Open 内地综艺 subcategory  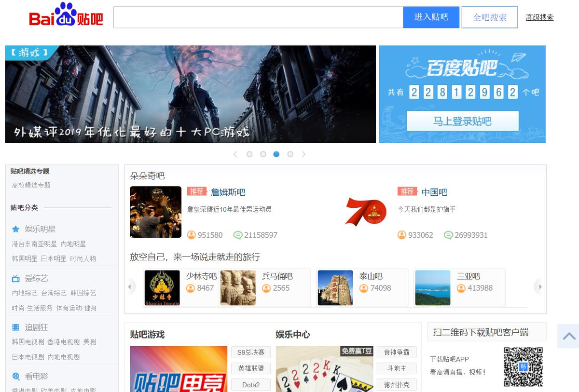click(x=25, y=293)
